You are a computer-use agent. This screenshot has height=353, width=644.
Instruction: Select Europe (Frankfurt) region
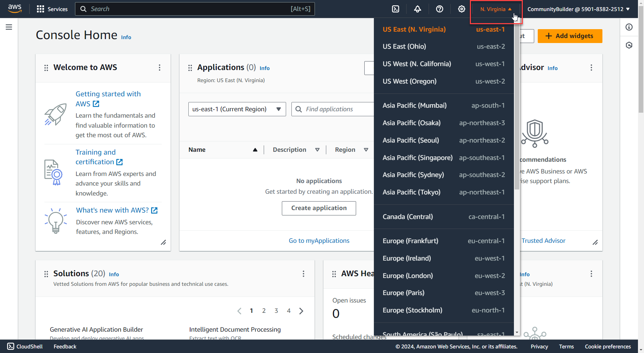[x=444, y=241]
